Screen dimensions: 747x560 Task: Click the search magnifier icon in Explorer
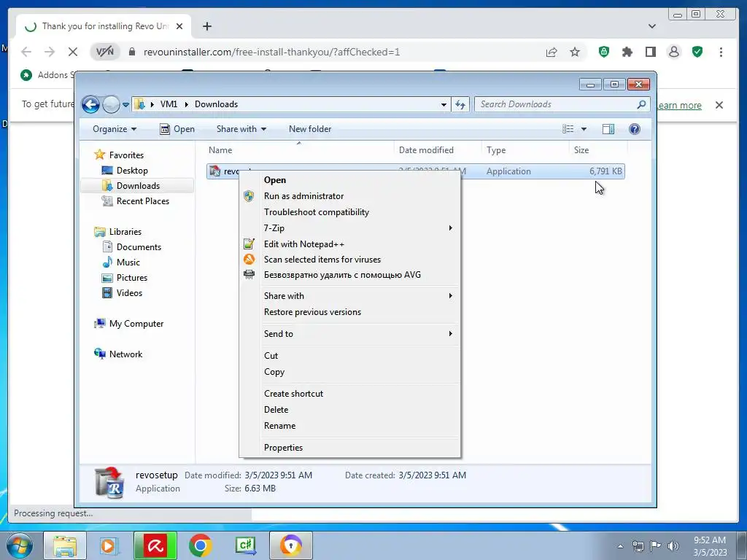click(x=641, y=104)
